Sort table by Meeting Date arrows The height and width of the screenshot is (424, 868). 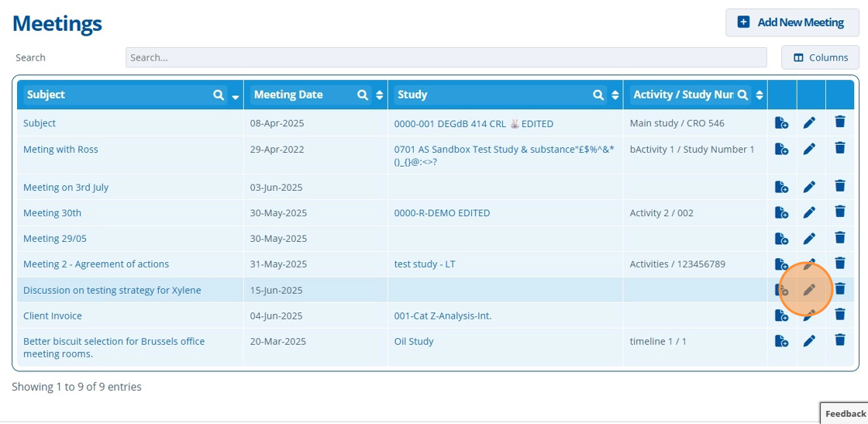pyautogui.click(x=380, y=95)
